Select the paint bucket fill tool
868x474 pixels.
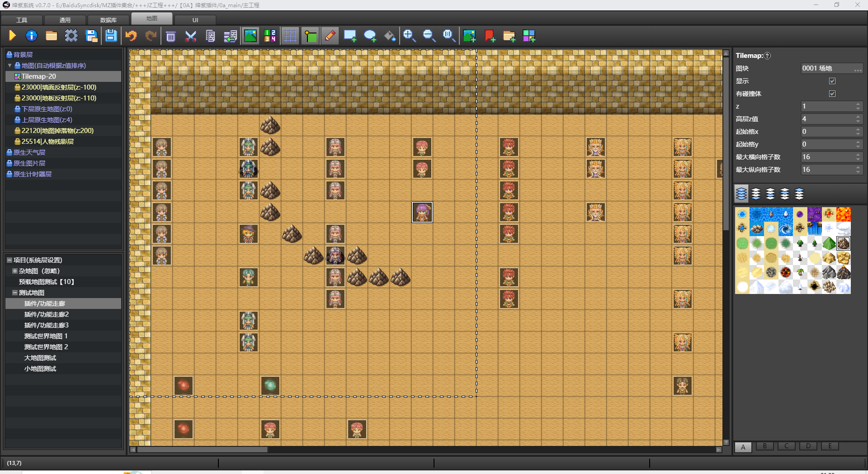click(390, 36)
